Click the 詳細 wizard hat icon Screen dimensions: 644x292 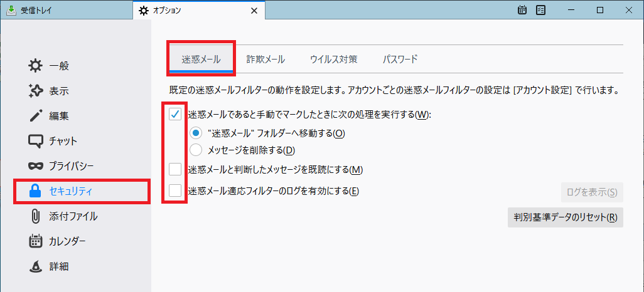pyautogui.click(x=36, y=266)
